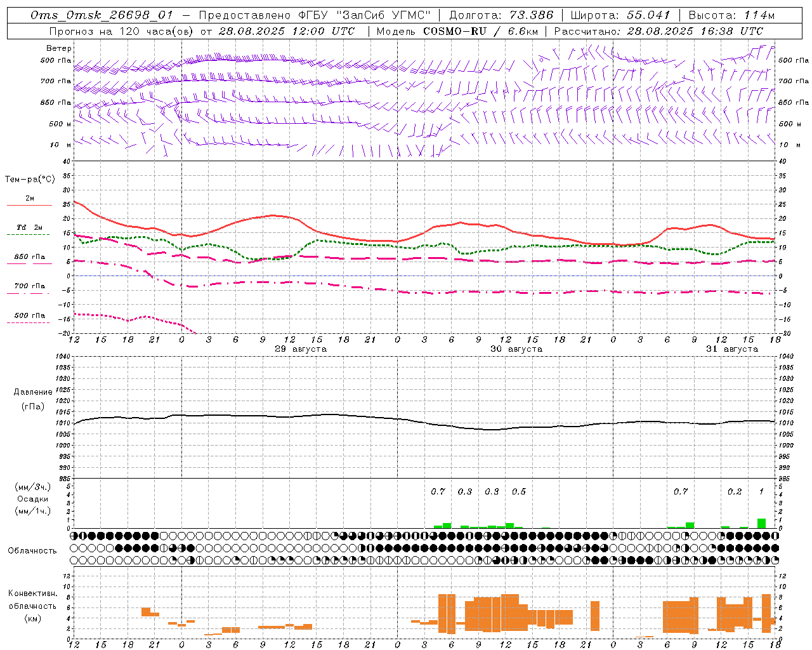
Task: Click the Прогноз на 120 часа(ов) text
Action: click(x=122, y=31)
